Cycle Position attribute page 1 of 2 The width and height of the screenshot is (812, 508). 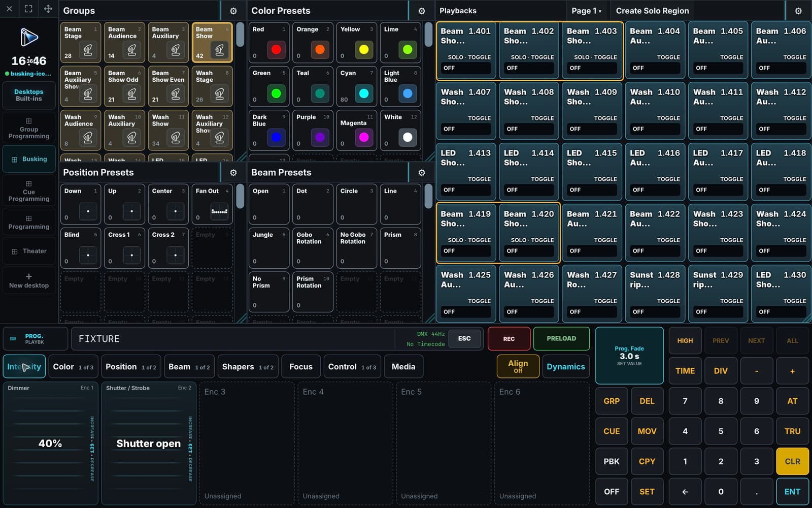[131, 367]
